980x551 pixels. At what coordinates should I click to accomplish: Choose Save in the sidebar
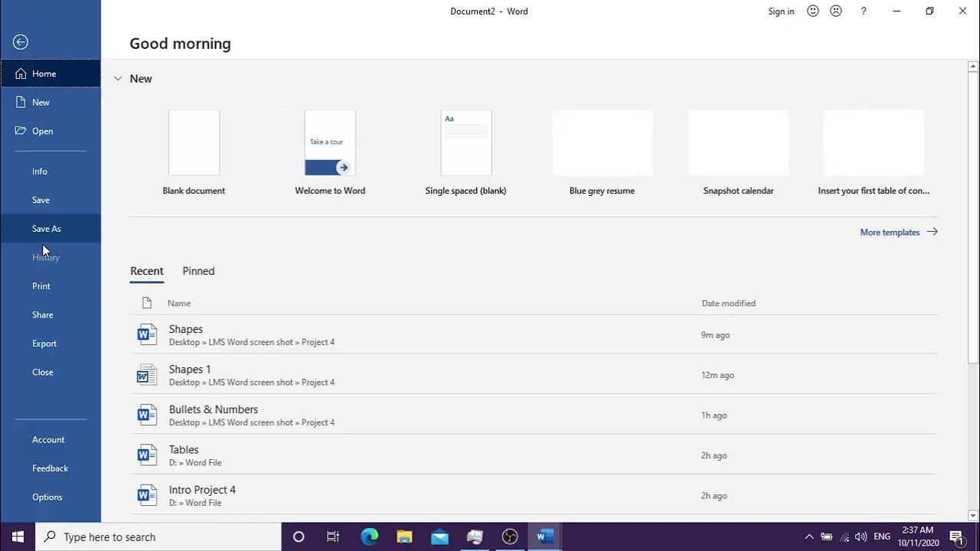click(51, 200)
